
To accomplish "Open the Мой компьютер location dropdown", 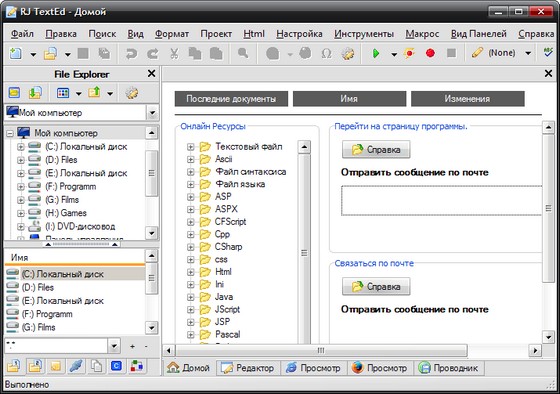I will pyautogui.click(x=152, y=113).
